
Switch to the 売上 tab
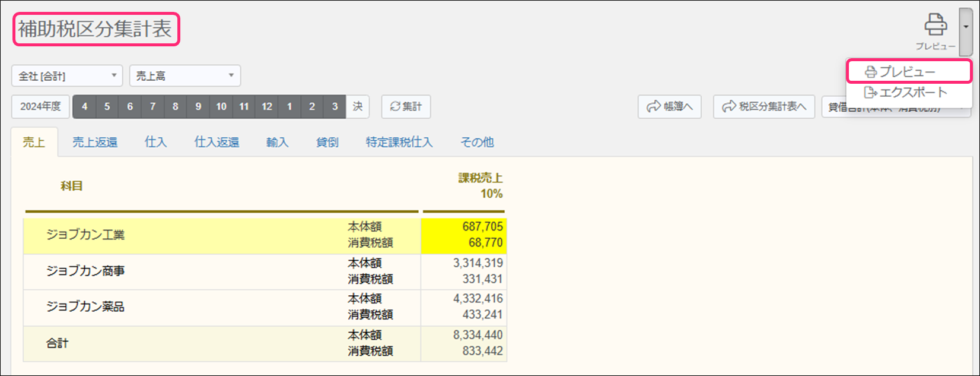tap(34, 142)
